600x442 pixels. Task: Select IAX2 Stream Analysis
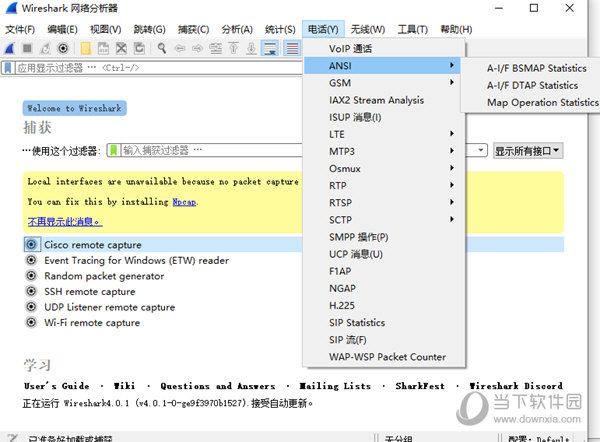(384, 100)
